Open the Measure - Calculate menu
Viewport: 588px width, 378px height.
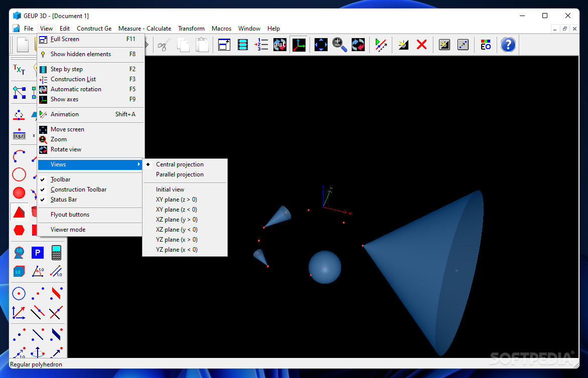[x=145, y=29]
